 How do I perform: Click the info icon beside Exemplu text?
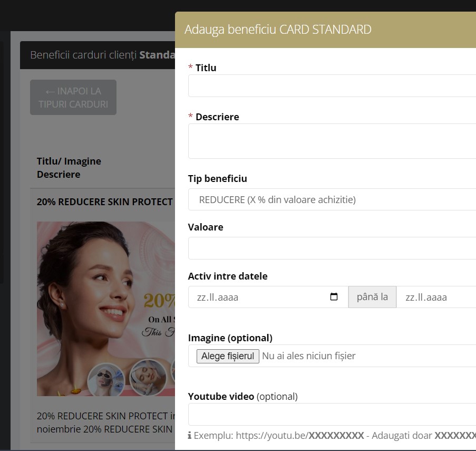(x=190, y=436)
